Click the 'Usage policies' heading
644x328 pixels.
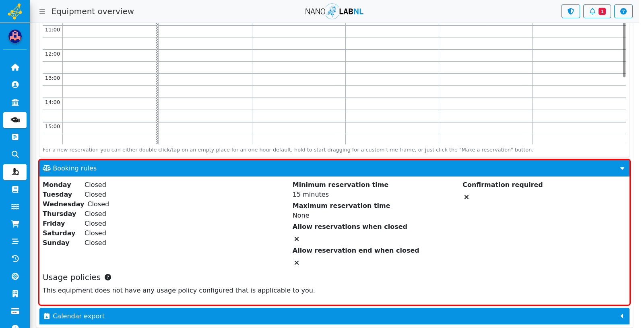point(72,277)
